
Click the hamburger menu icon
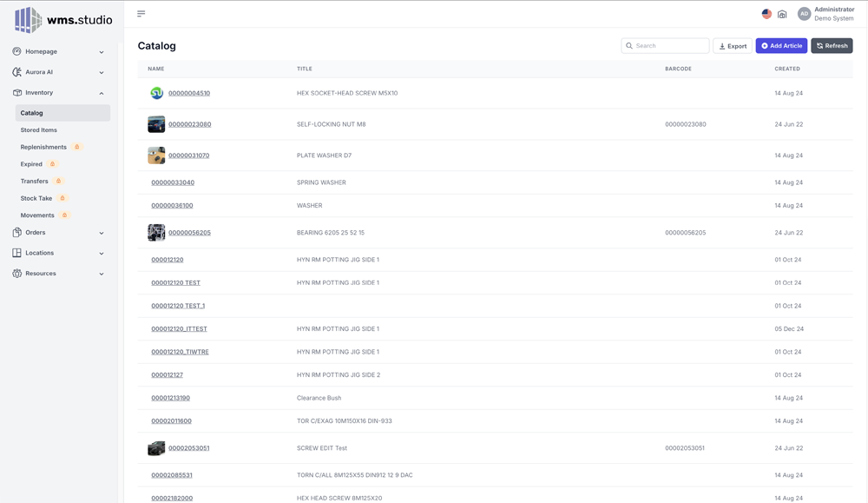[141, 14]
